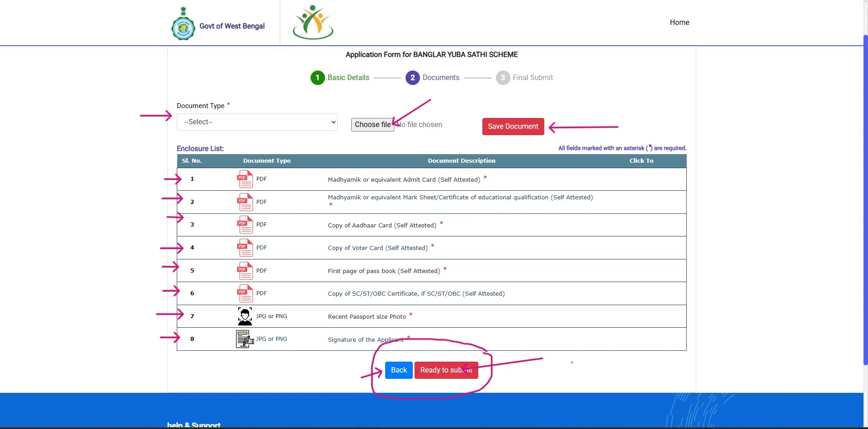Click the Ready to submit button
868x429 pixels.
[x=446, y=370]
